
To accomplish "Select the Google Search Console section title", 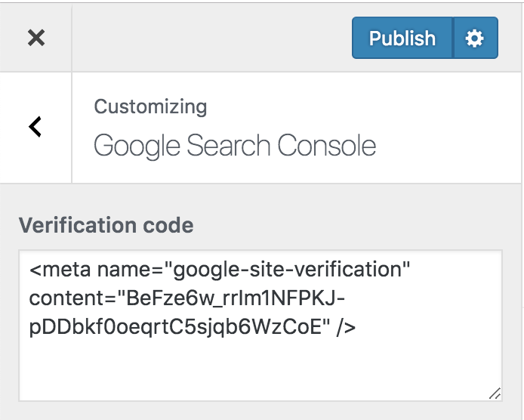I will click(234, 145).
